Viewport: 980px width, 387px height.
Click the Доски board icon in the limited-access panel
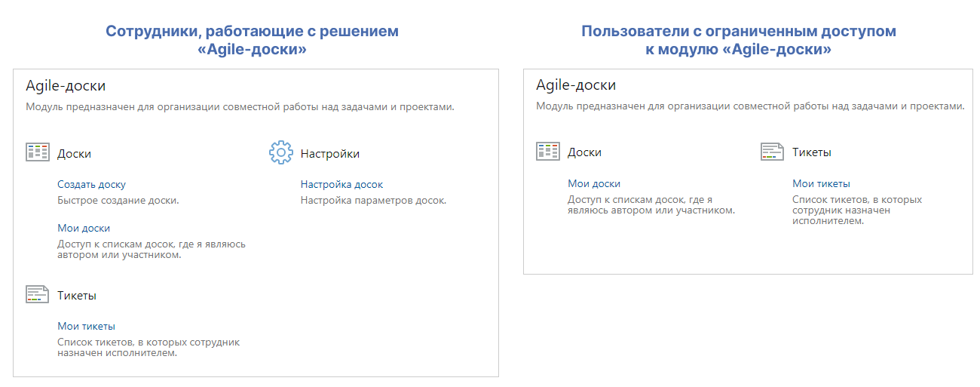pyautogui.click(x=547, y=151)
